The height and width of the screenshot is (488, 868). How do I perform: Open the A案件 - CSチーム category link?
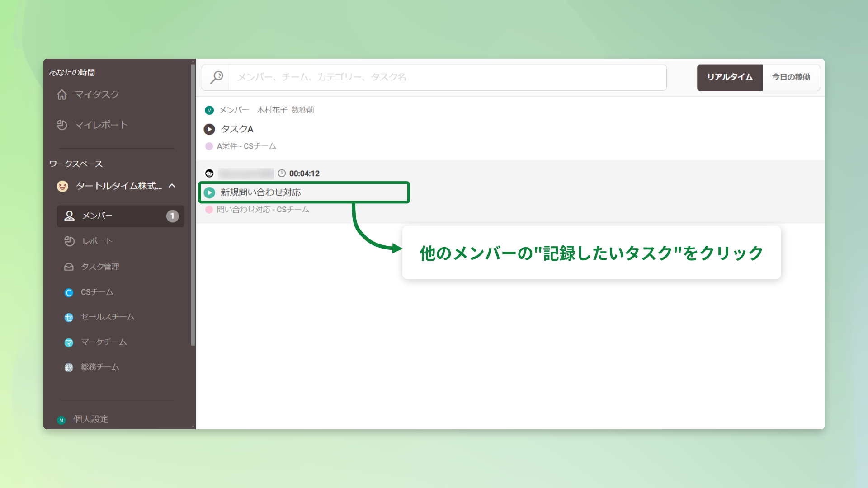pyautogui.click(x=246, y=146)
